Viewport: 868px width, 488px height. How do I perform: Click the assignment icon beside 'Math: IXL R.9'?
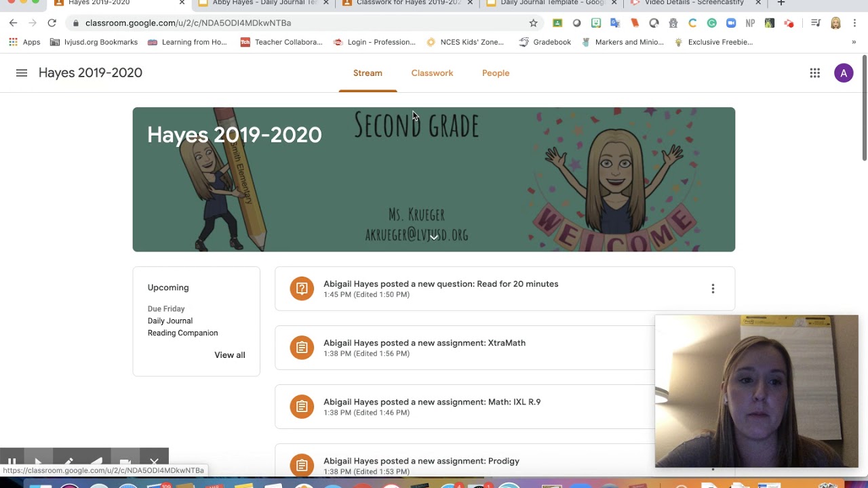tap(302, 407)
